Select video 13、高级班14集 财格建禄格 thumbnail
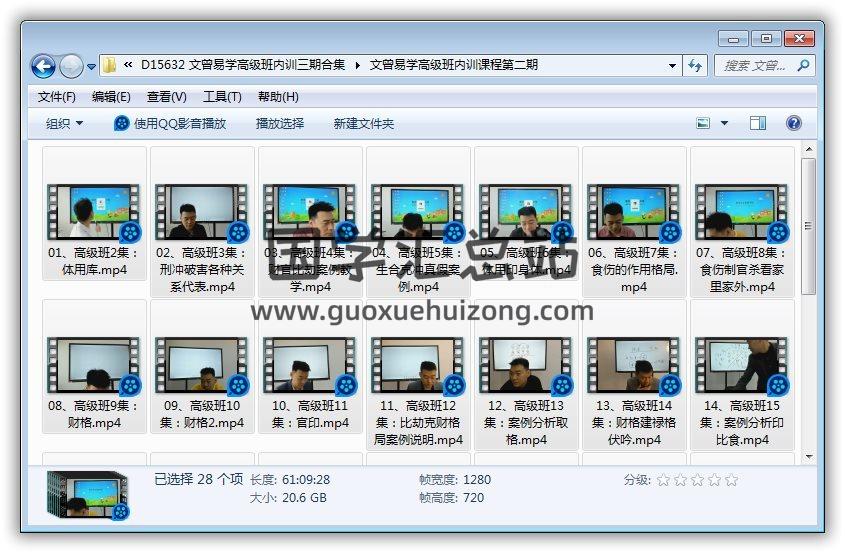Viewport: 845px width, 553px height. 634,365
